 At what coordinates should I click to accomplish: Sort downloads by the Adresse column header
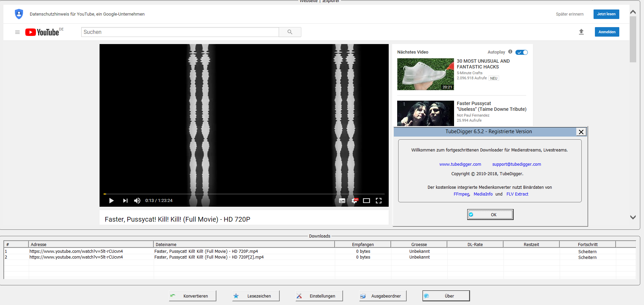pyautogui.click(x=91, y=244)
